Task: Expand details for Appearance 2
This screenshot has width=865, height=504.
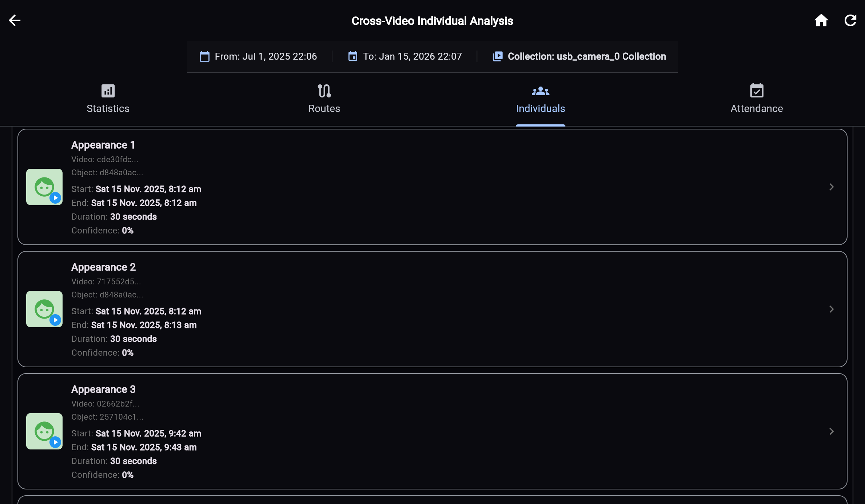Action: (x=831, y=309)
